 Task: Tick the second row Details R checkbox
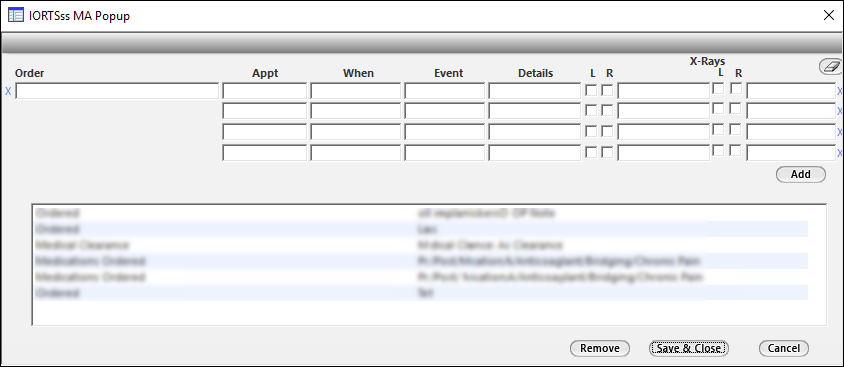[x=607, y=110]
